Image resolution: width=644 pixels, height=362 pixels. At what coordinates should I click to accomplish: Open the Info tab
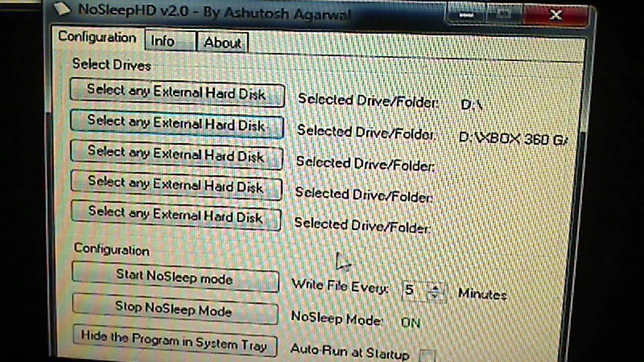163,41
